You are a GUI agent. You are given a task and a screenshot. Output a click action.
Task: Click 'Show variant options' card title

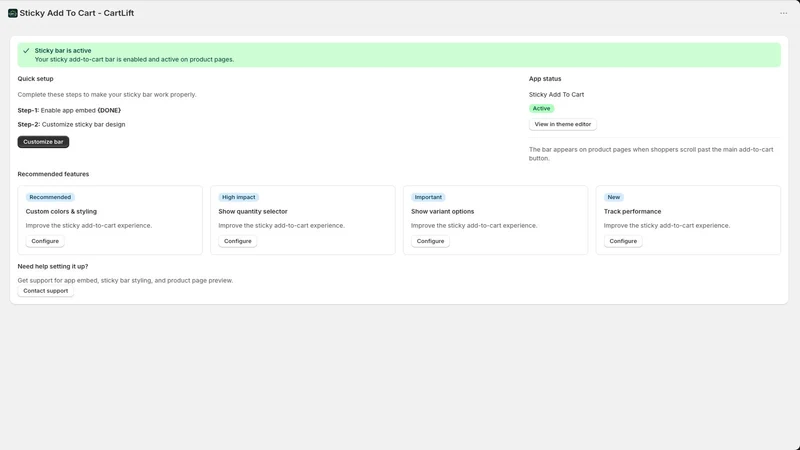[x=442, y=211]
